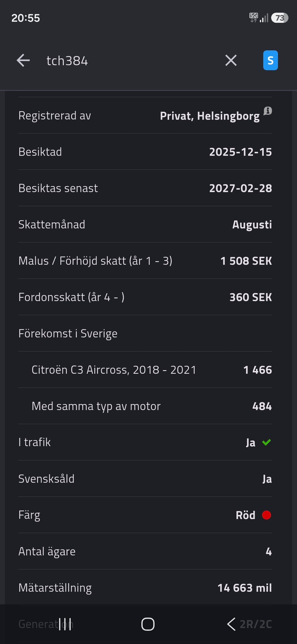Tap the Android home button
This screenshot has height=644, width=297.
(x=148, y=624)
